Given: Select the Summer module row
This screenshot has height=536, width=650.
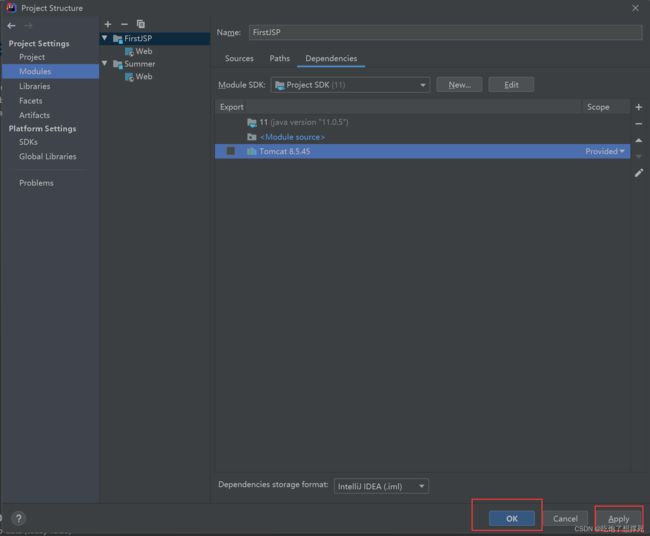Looking at the screenshot, I should pos(155,64).
